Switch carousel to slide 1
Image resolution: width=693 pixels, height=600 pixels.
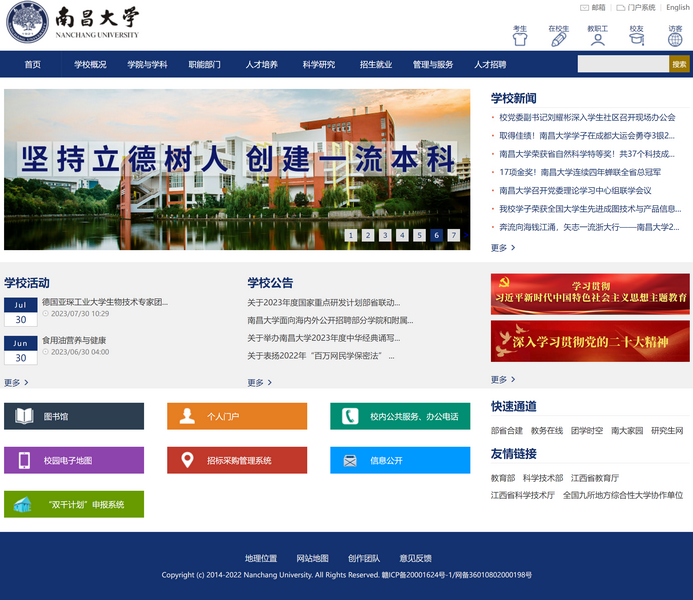pyautogui.click(x=351, y=235)
